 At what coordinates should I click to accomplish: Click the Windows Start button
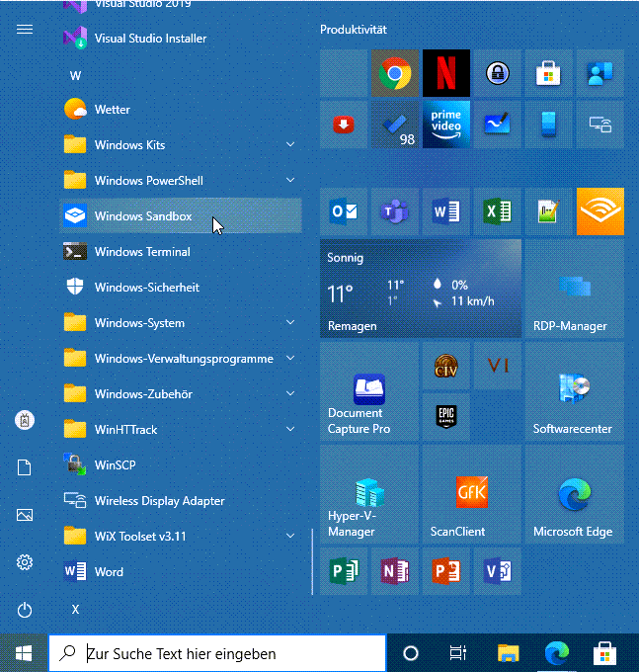click(24, 653)
